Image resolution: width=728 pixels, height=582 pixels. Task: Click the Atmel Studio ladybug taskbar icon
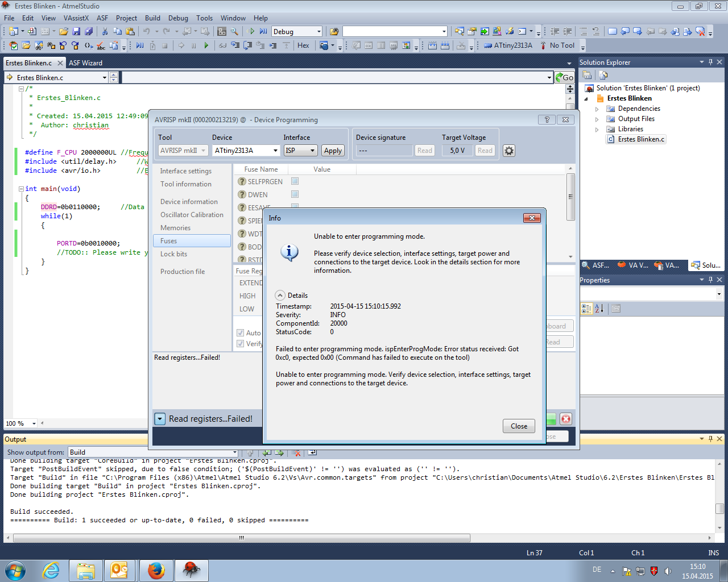pos(191,570)
